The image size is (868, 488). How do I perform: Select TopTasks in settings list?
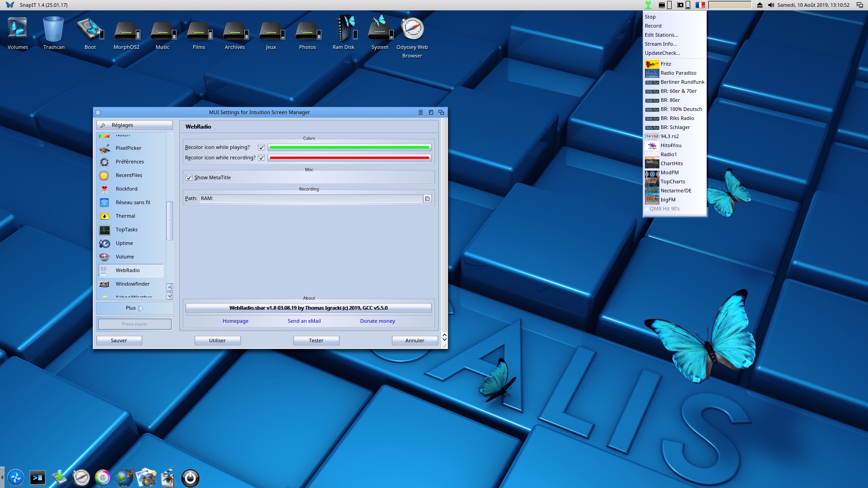(x=130, y=230)
